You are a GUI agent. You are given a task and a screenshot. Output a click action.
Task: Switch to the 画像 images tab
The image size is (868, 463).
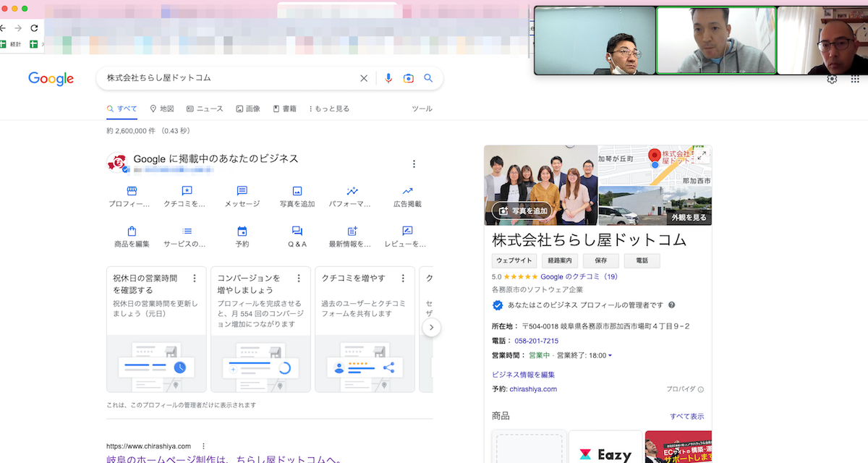(248, 109)
